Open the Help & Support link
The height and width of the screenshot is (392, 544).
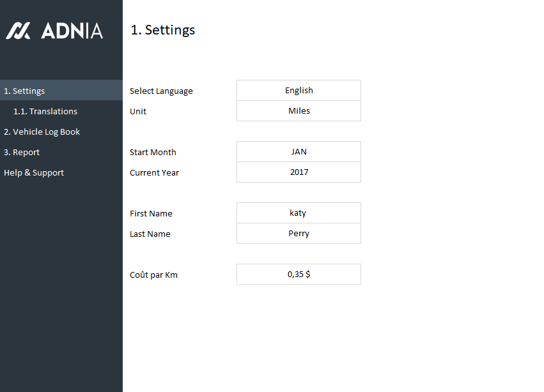pyautogui.click(x=34, y=172)
